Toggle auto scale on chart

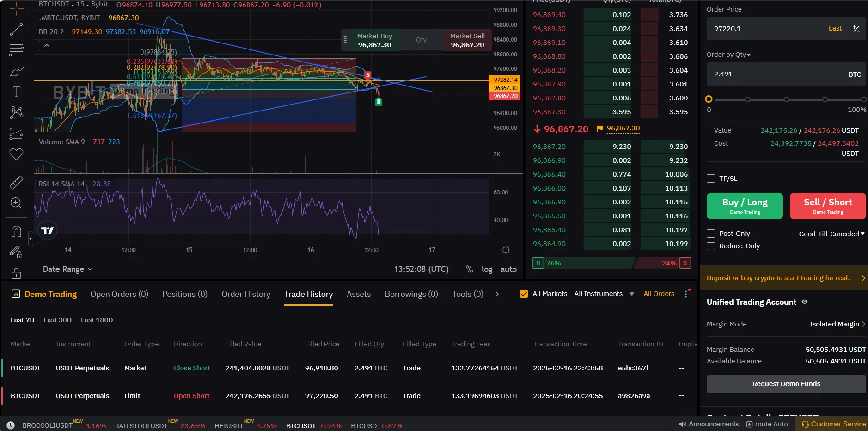point(508,269)
